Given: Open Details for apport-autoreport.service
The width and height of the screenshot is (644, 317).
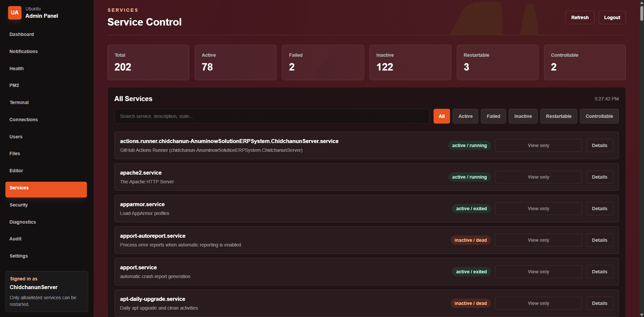Looking at the screenshot, I should [599, 240].
